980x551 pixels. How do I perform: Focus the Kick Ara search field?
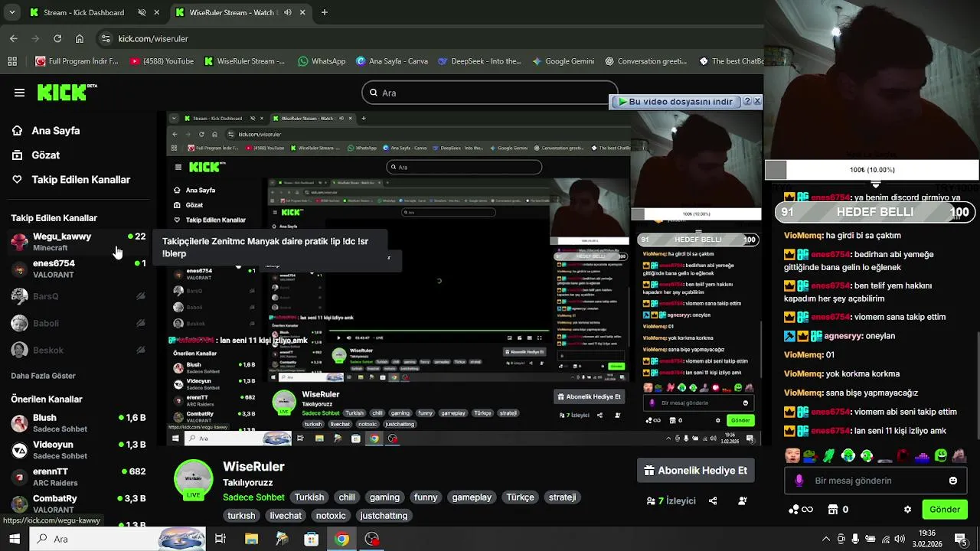[x=490, y=93]
